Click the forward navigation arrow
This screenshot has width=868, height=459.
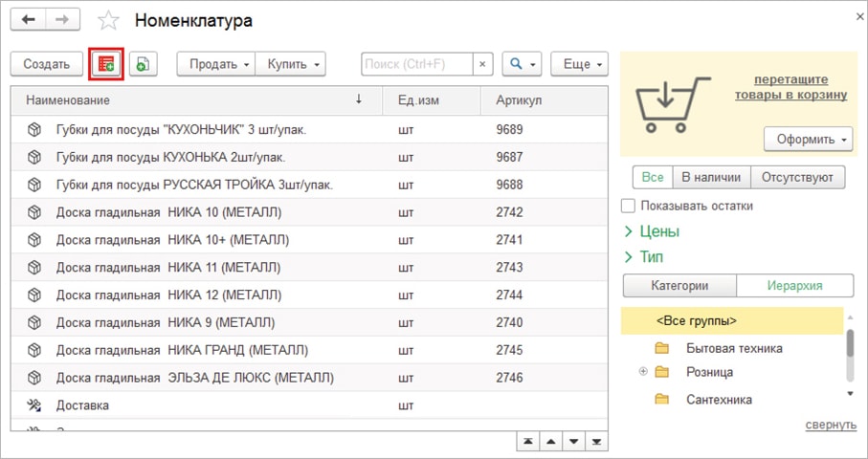[62, 20]
